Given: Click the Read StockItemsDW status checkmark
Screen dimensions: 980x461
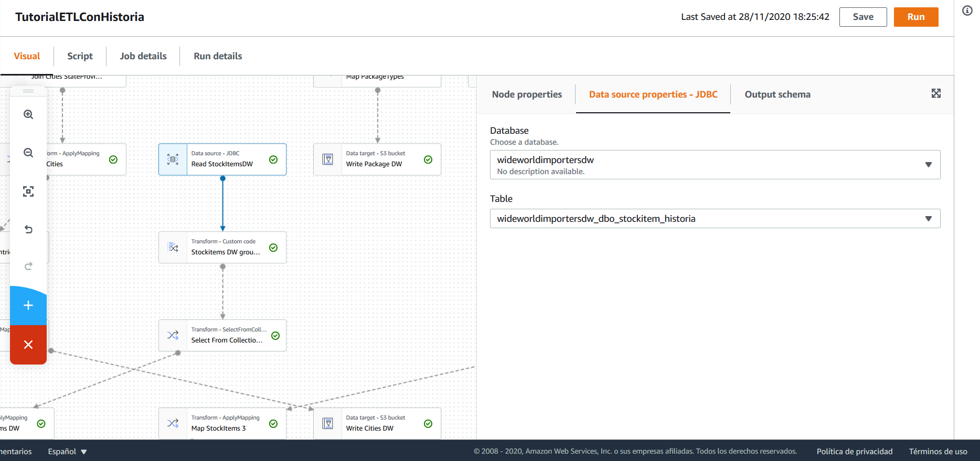Looking at the screenshot, I should pyautogui.click(x=273, y=159).
